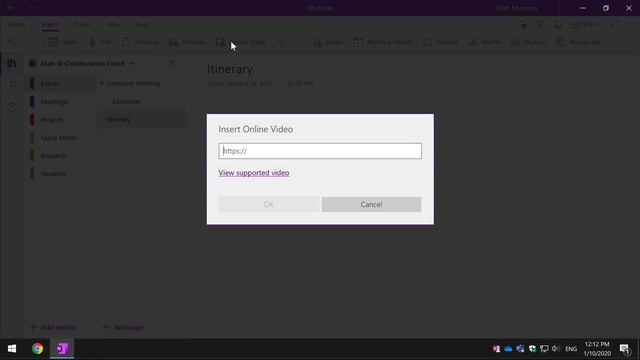Click the lightbulb Tell Me icon

[540, 24]
